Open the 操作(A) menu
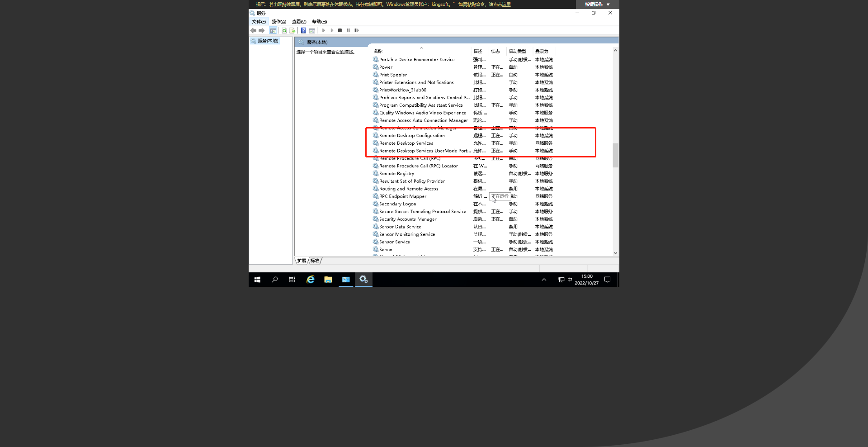Image resolution: width=868 pixels, height=447 pixels. click(x=279, y=22)
